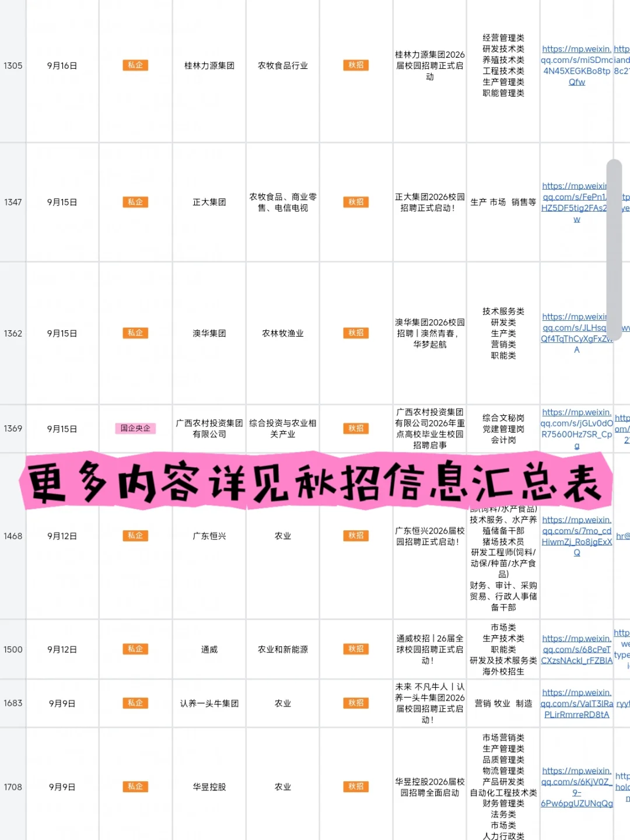Click the 私企 tag in 广东恒兴 row
Viewport: 630px width, 840px height.
point(135,535)
